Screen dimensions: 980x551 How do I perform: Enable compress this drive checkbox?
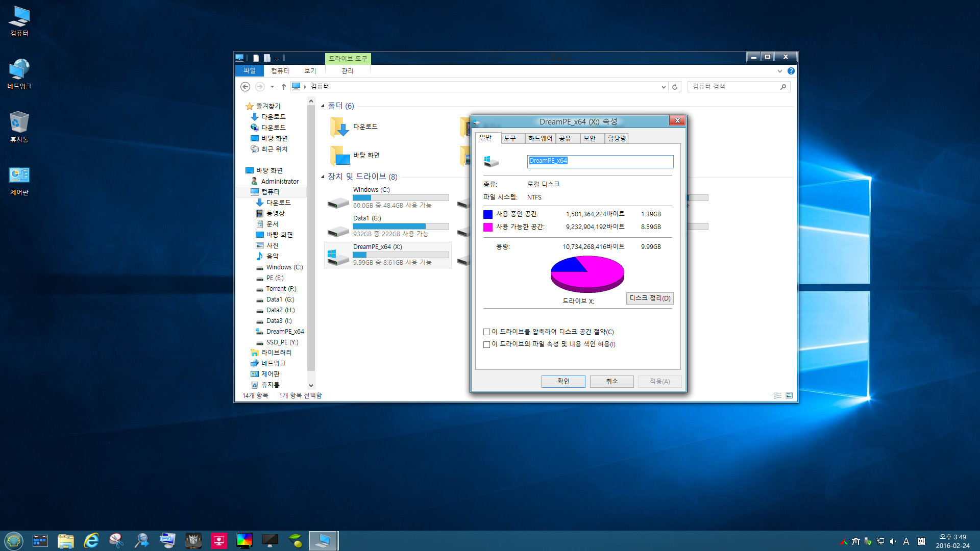click(x=487, y=332)
